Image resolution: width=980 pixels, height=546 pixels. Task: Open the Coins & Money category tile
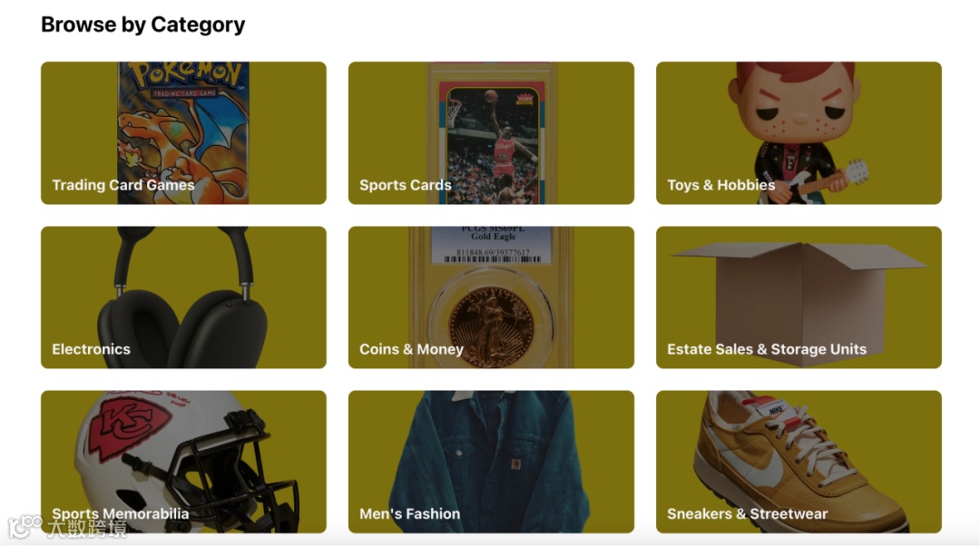click(x=491, y=297)
